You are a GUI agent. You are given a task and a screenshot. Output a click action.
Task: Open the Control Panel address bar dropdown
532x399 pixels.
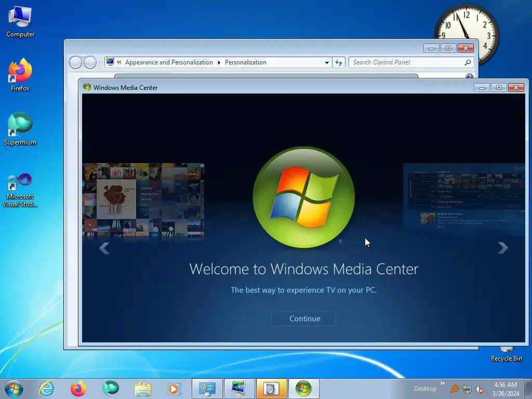pos(327,62)
